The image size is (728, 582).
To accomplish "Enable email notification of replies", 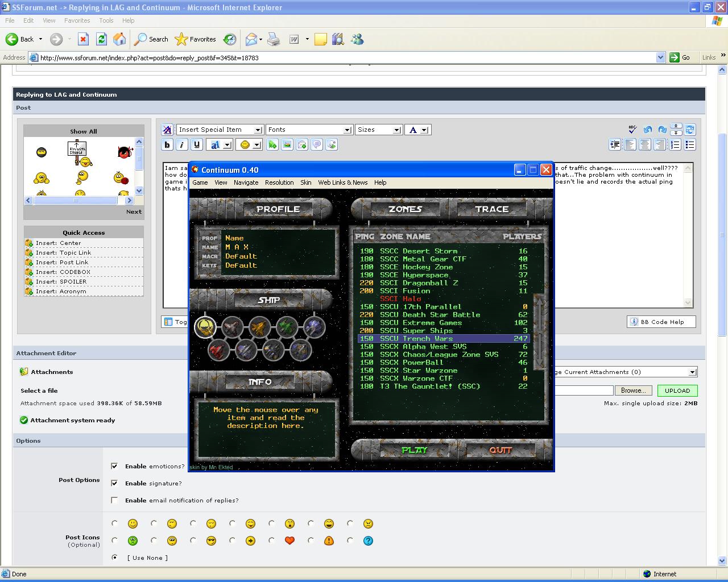I will point(114,500).
